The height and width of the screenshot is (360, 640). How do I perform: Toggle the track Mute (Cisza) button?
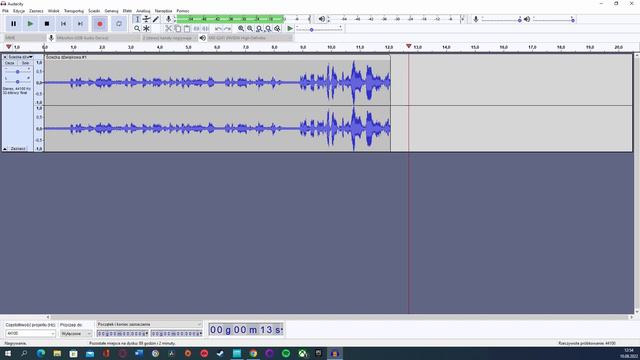click(10, 63)
